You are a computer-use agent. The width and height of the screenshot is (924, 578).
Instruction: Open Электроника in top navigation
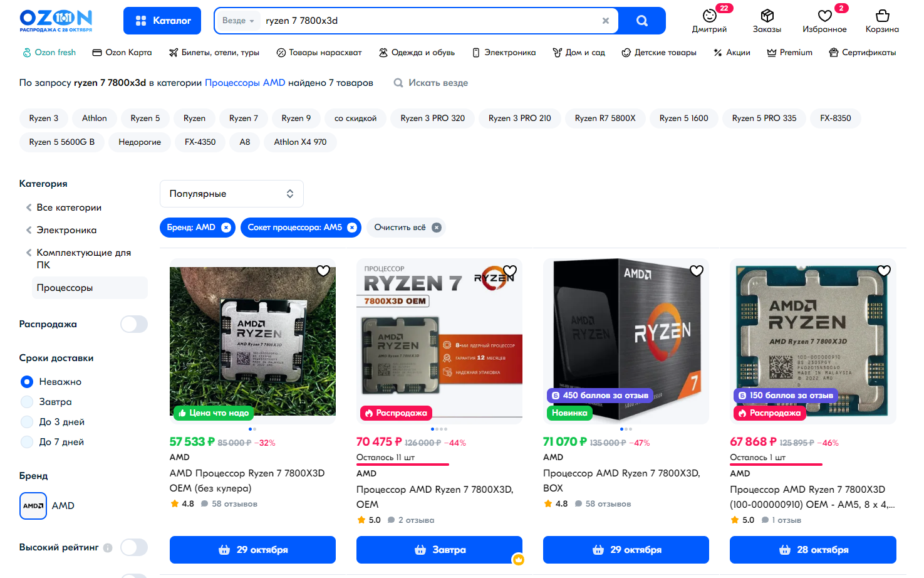click(x=504, y=53)
